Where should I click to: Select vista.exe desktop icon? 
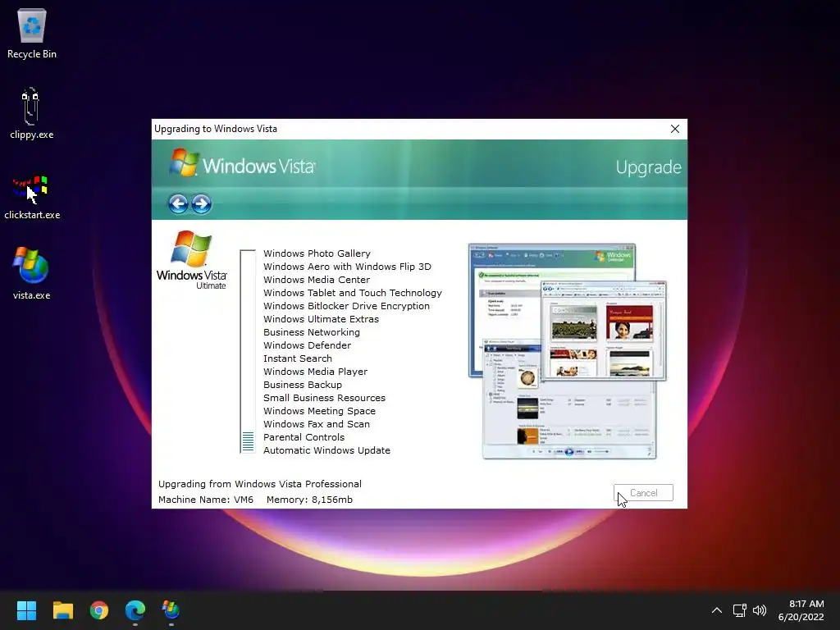pos(32,273)
